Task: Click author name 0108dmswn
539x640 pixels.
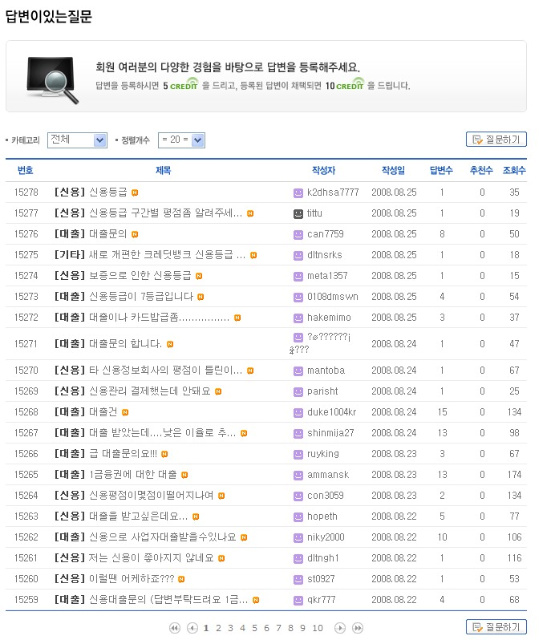Action: pos(333,297)
